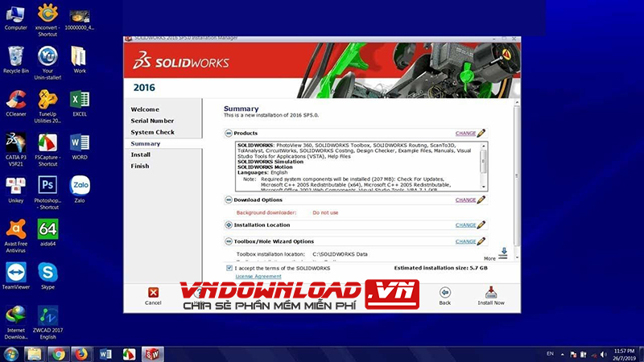Viewport: 644px width, 362px height.
Task: Open Chrome from the taskbar
Action: (58, 354)
